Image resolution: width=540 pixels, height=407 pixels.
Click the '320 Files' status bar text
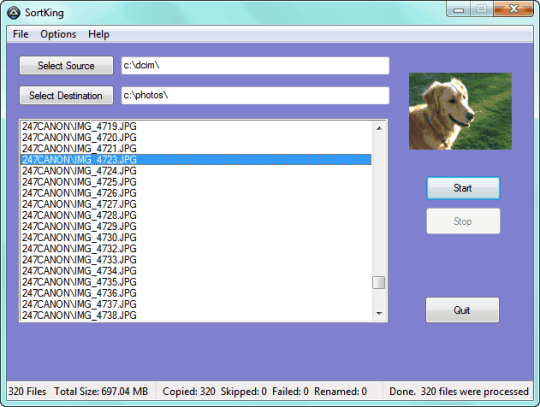(x=27, y=392)
